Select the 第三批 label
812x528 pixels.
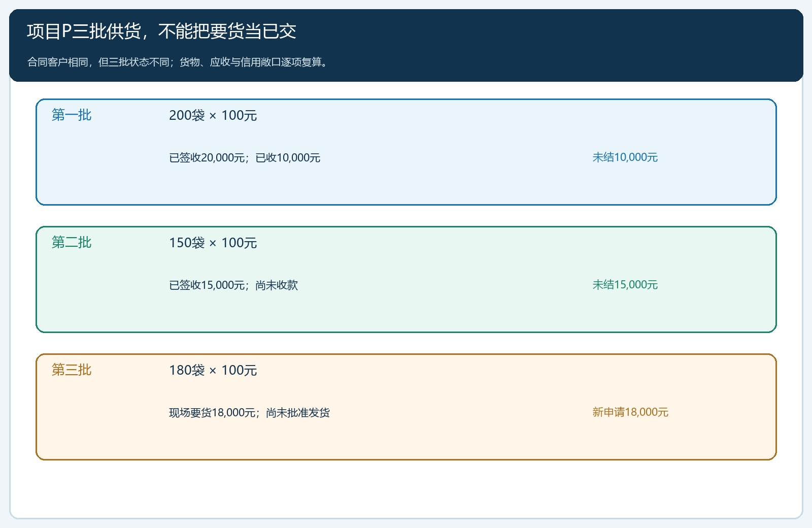pyautogui.click(x=72, y=370)
